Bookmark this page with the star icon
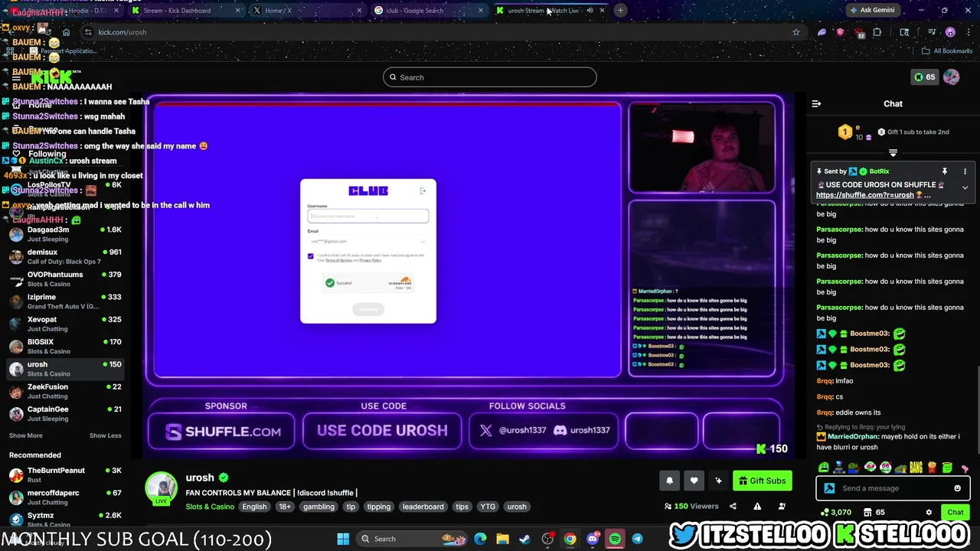This screenshot has height=551, width=980. 796,32
